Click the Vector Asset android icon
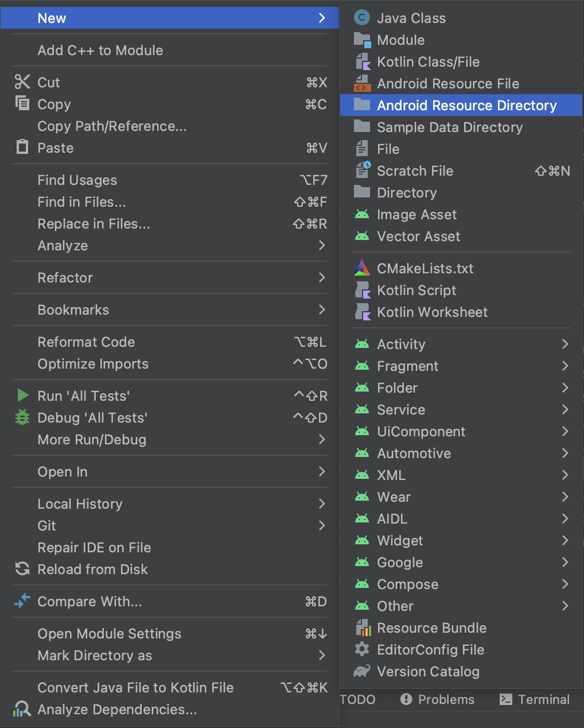The height and width of the screenshot is (728, 584). click(362, 236)
